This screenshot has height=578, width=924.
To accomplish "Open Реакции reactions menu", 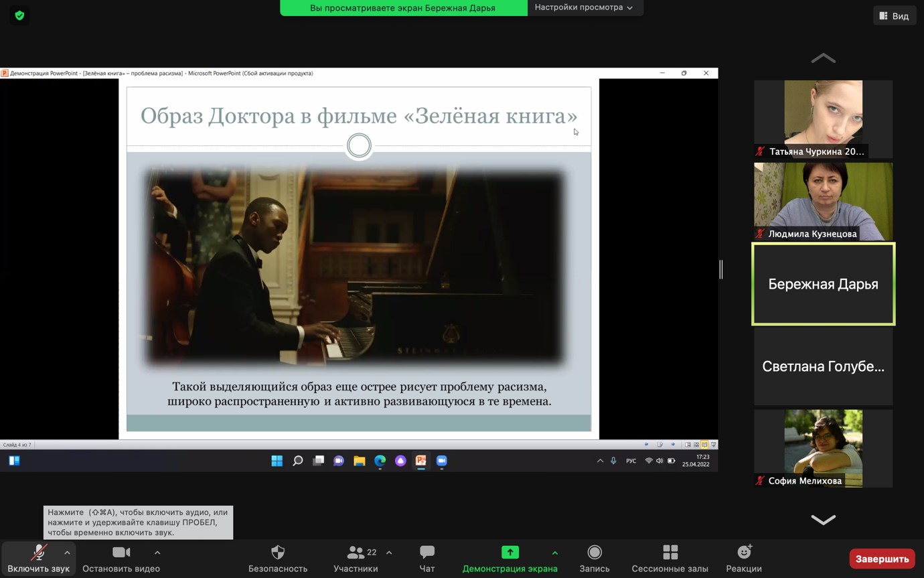I will pyautogui.click(x=744, y=559).
